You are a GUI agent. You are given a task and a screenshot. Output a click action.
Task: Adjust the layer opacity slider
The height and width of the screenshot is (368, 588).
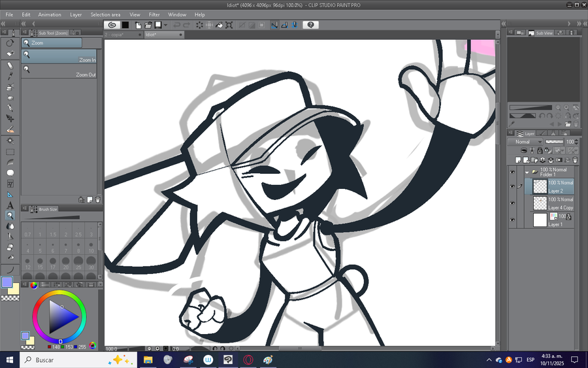point(554,142)
